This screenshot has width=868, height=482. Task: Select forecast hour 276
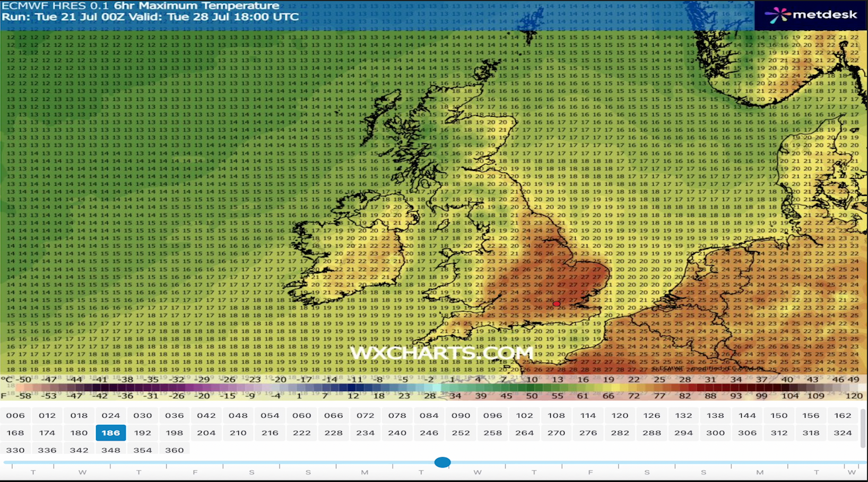[x=588, y=433]
